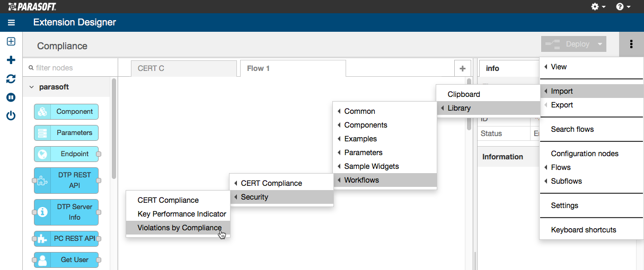This screenshot has height=270, width=644.
Task: Expand CERT Compliance workflow submenu
Action: pos(281,183)
